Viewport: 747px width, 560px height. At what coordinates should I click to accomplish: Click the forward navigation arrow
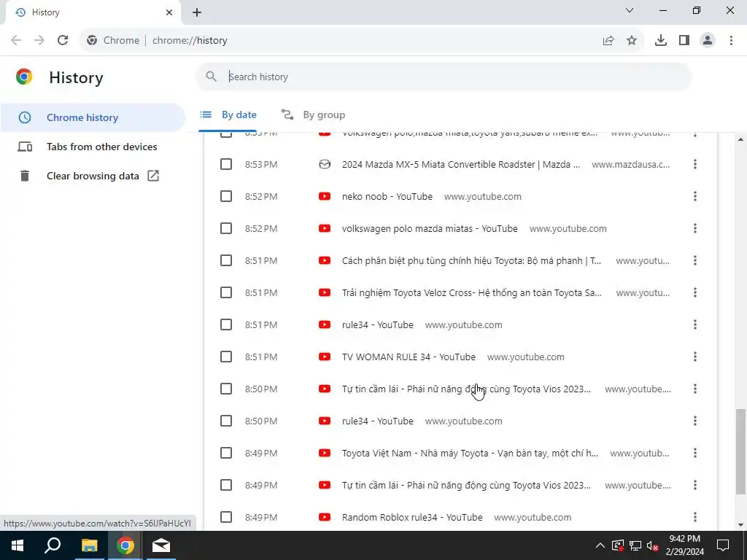[39, 41]
